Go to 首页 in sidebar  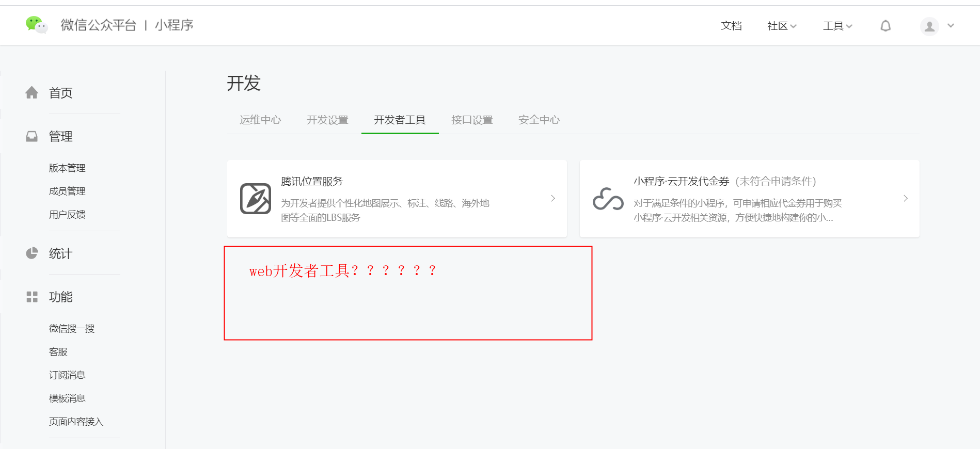click(60, 93)
